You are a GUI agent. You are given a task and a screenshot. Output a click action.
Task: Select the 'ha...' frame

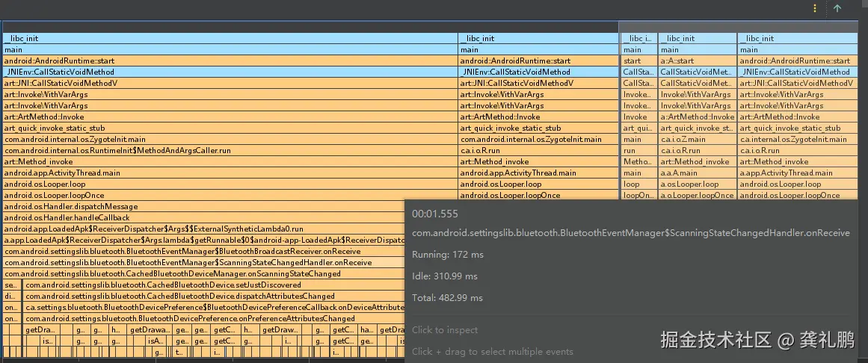click(x=366, y=330)
